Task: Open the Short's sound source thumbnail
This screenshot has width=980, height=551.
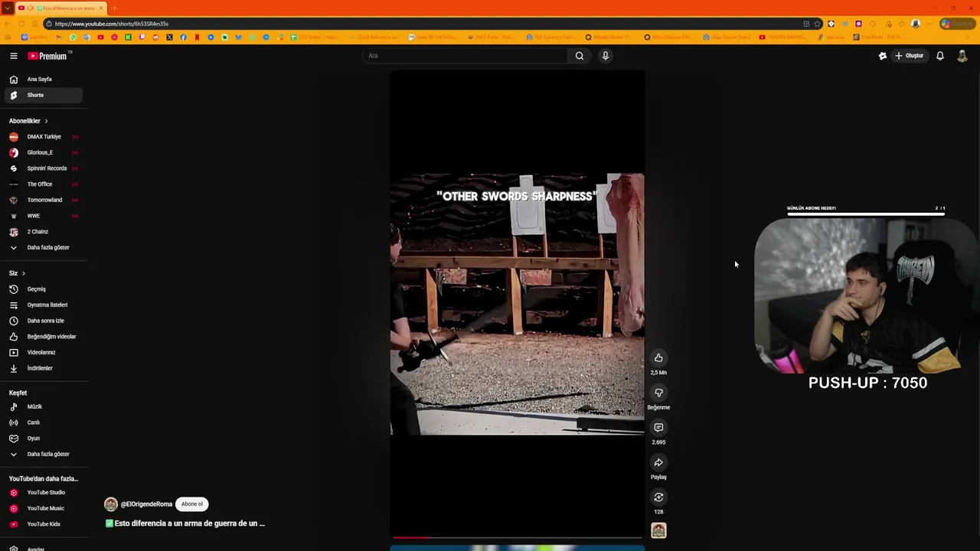Action: coord(658,530)
